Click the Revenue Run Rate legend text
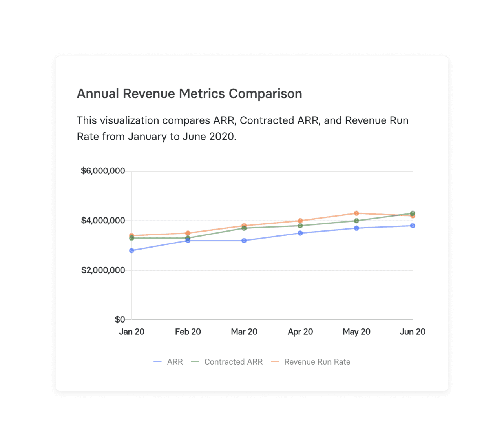Screen dimensions: 504x447 [x=317, y=361]
